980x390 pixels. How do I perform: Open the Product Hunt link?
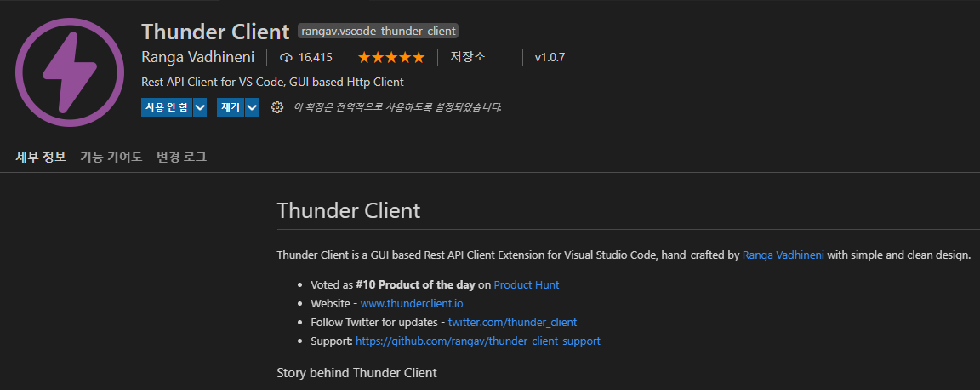(x=527, y=284)
